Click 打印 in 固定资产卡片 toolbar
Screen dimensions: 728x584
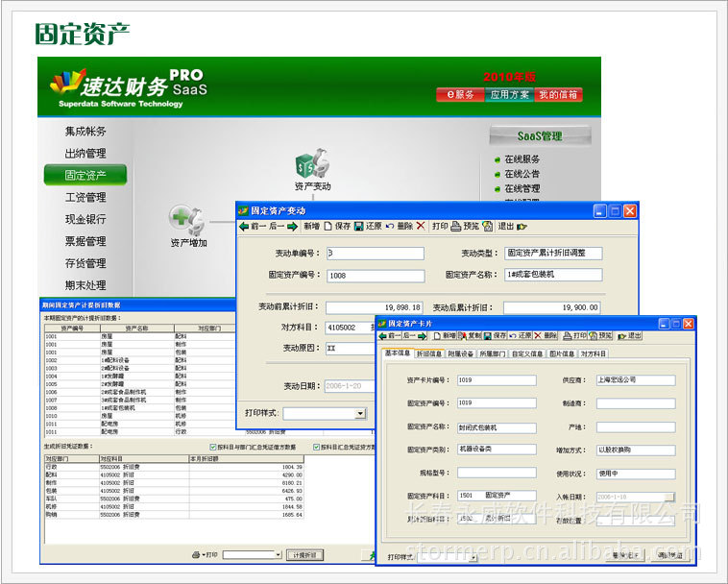tap(574, 335)
